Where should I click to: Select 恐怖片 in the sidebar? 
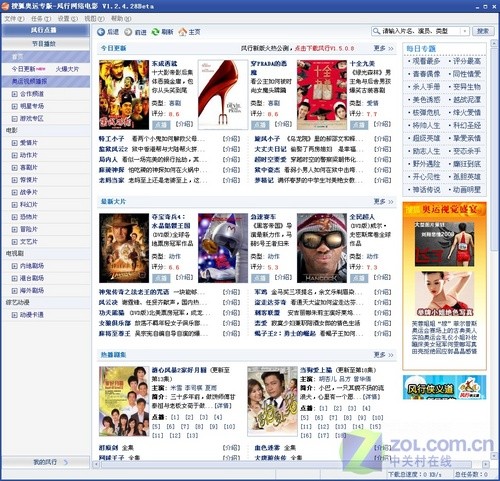click(x=29, y=217)
